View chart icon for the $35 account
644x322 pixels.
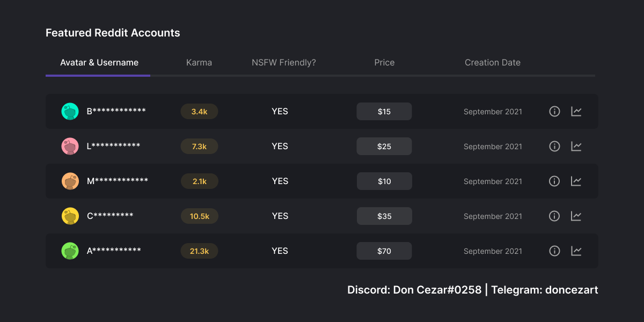point(576,216)
